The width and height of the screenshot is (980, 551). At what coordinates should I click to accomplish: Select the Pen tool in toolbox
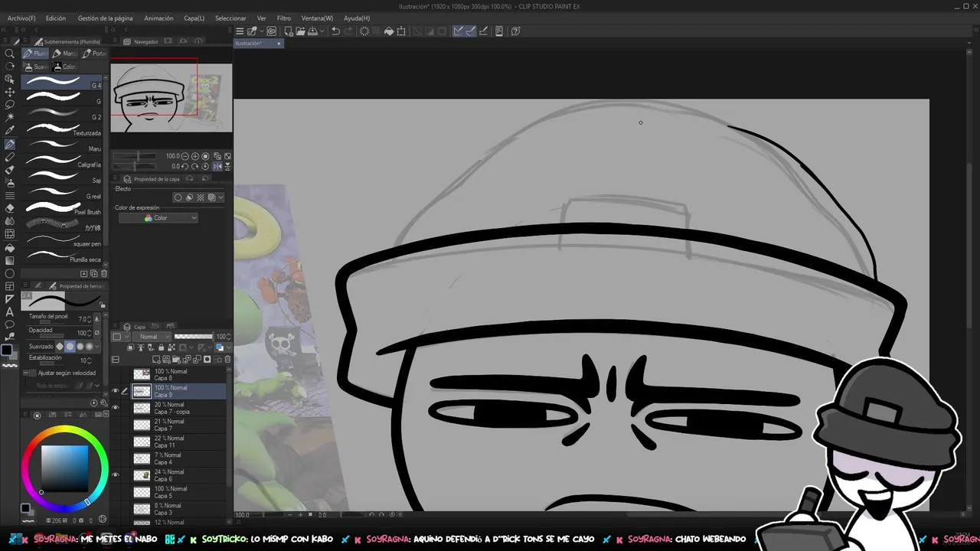pos(9,144)
